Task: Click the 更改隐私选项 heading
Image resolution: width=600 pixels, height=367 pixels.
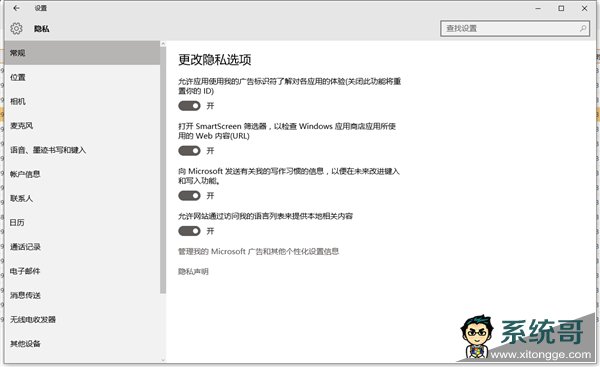Action: pos(215,60)
